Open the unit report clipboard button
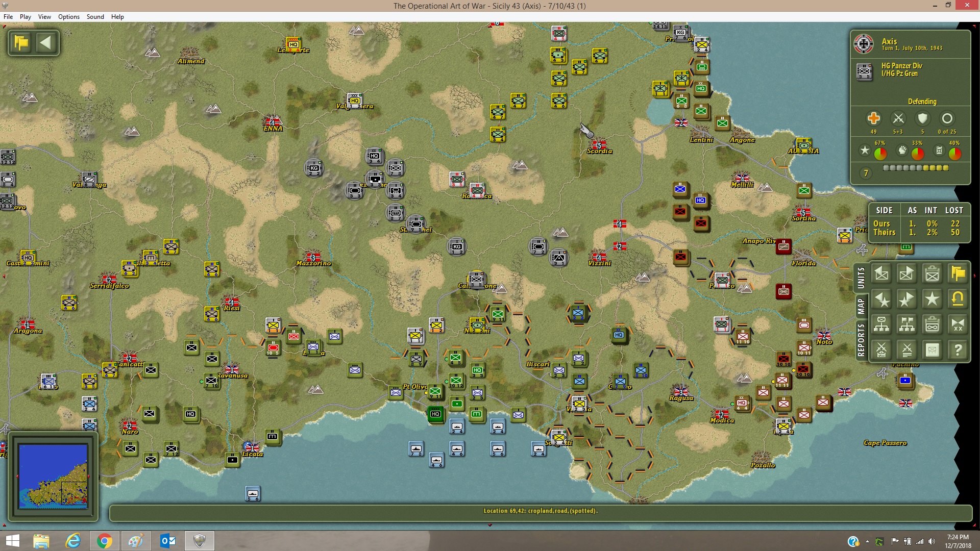 click(932, 274)
